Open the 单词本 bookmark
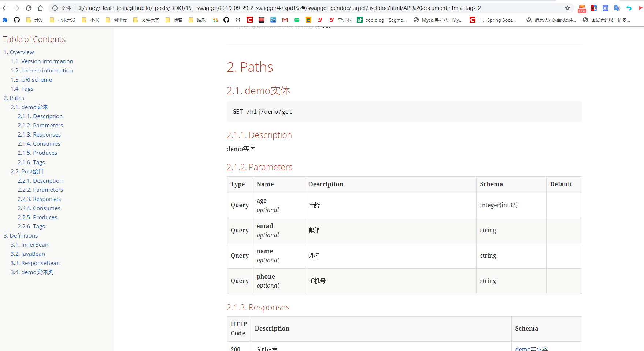This screenshot has width=644, height=351. tap(340, 20)
